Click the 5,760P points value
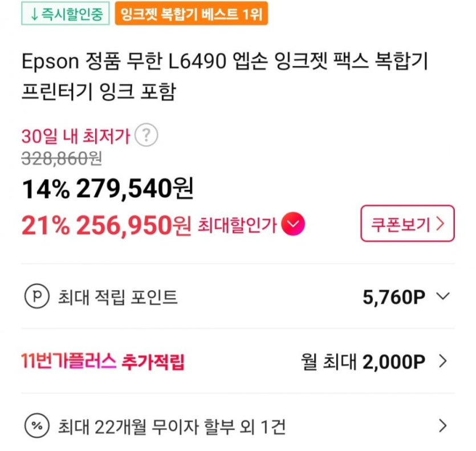Image resolution: width=476 pixels, height=451 pixels. (x=394, y=297)
